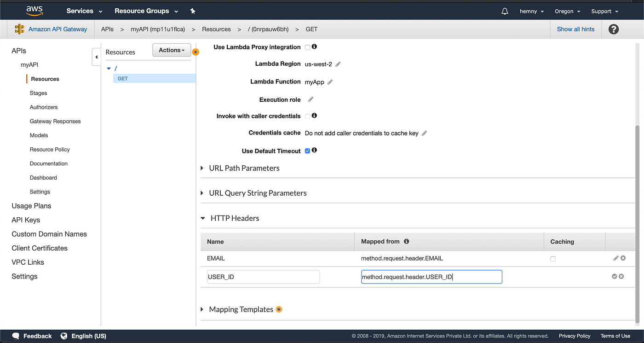Click inside the USER_ID name input field
This screenshot has height=343, width=644.
[x=263, y=276]
